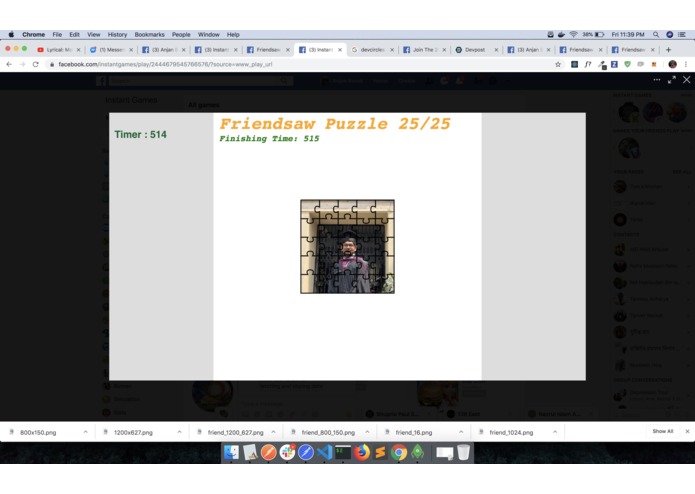Open the 800x150.png downloaded file
The width and height of the screenshot is (695, 494).
(38, 432)
